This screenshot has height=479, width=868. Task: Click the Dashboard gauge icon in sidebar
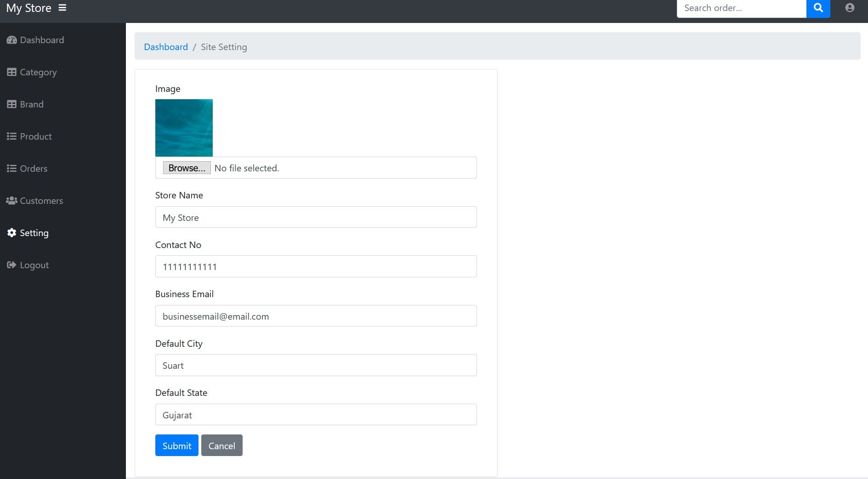(11, 40)
